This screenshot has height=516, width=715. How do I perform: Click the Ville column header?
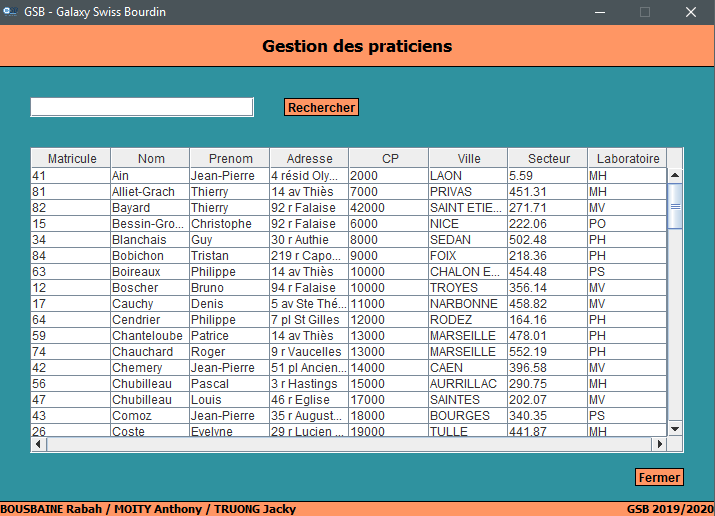point(468,158)
